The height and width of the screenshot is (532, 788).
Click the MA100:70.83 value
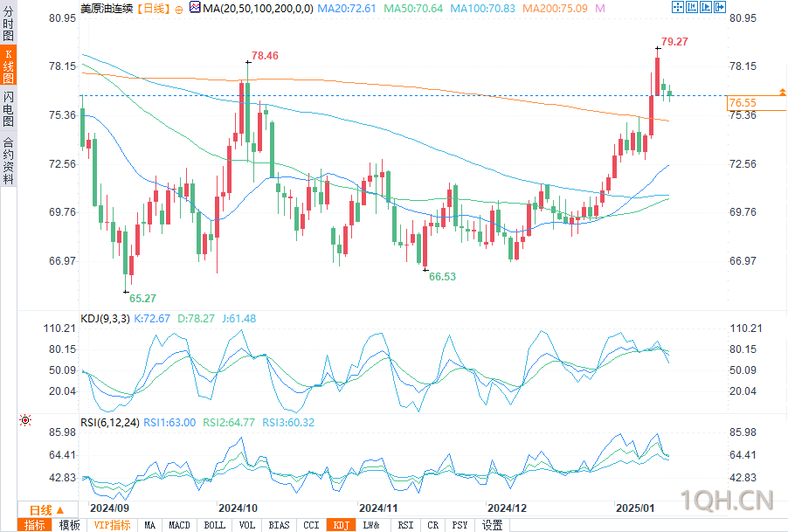coord(482,9)
